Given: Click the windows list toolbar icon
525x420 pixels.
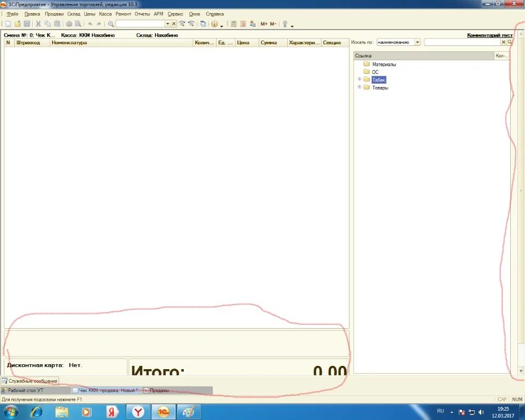Looking at the screenshot, I should [203, 24].
